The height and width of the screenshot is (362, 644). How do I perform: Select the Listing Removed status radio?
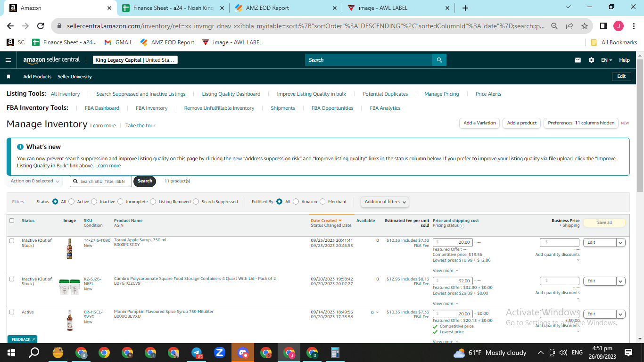click(153, 202)
